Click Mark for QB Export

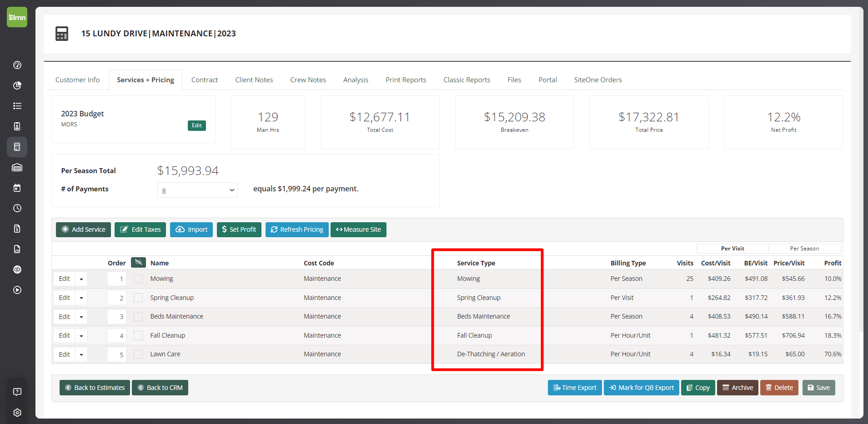[641, 388]
